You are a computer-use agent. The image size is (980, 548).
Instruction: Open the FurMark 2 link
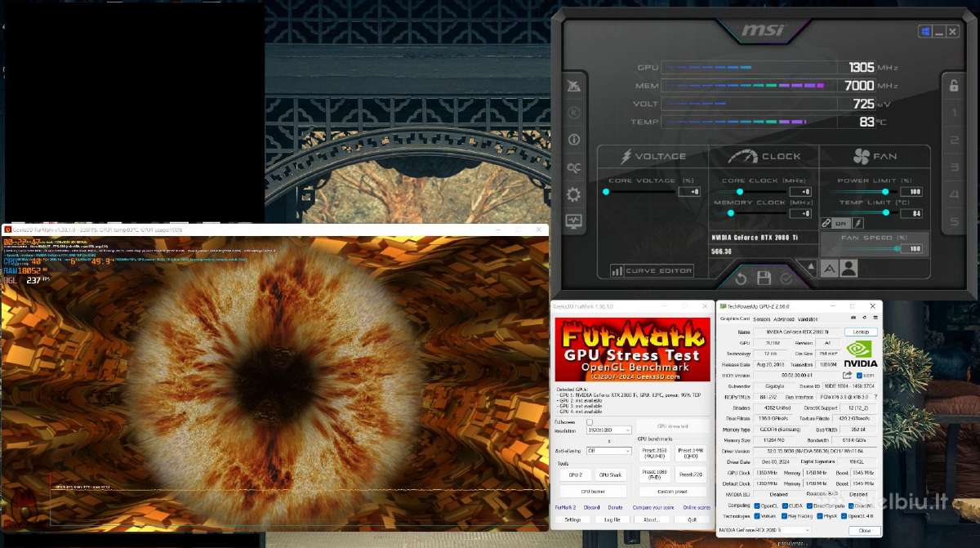pos(565,508)
